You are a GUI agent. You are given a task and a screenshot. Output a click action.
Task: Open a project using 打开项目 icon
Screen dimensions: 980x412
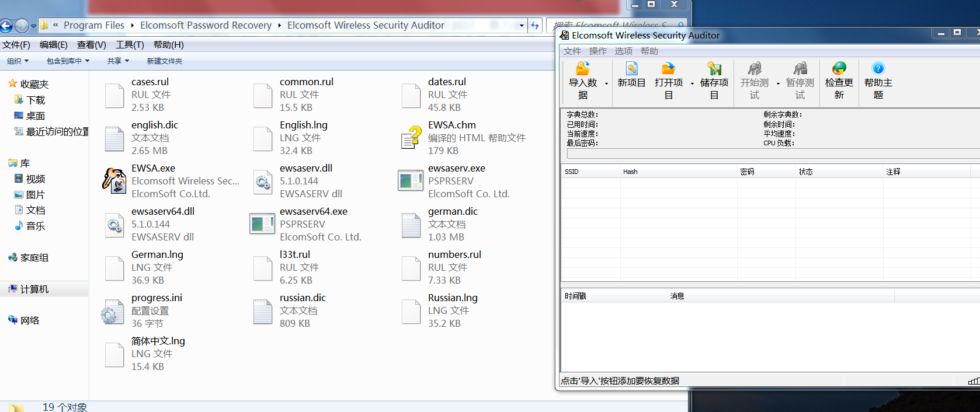click(668, 69)
